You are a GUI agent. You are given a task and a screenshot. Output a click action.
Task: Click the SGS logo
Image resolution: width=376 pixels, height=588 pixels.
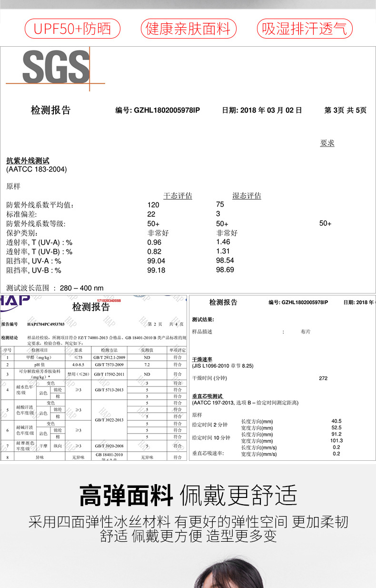pyautogui.click(x=55, y=68)
